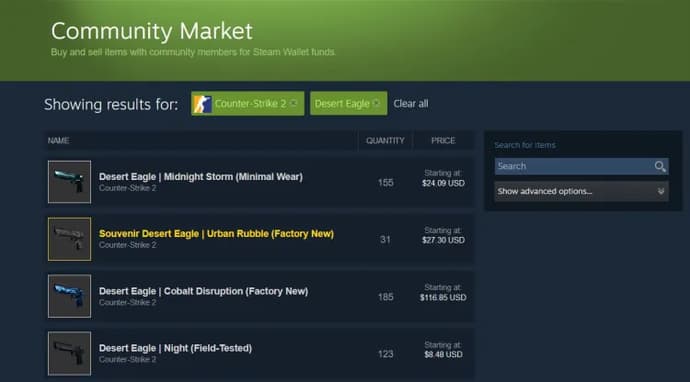
Task: Click Clear all filters link
Action: [x=411, y=104]
